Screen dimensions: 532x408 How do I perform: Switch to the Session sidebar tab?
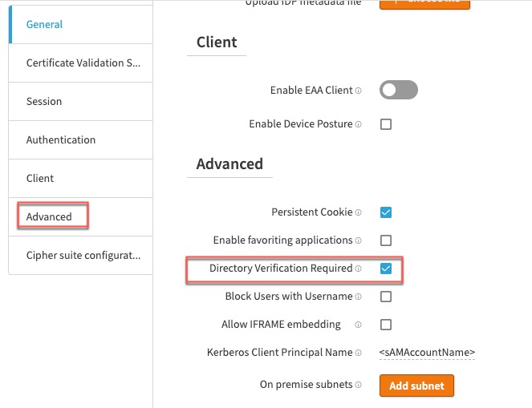coord(44,101)
